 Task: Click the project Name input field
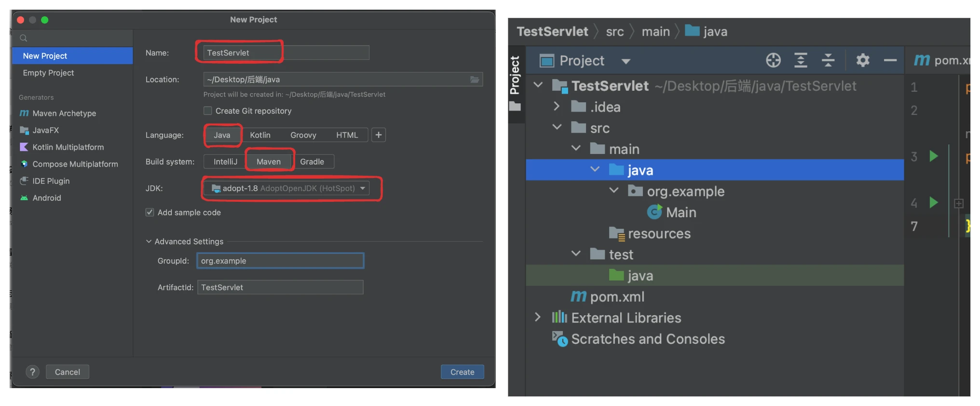pyautogui.click(x=286, y=53)
